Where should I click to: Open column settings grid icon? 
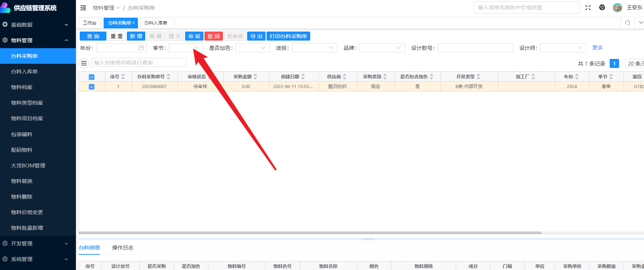[84, 63]
